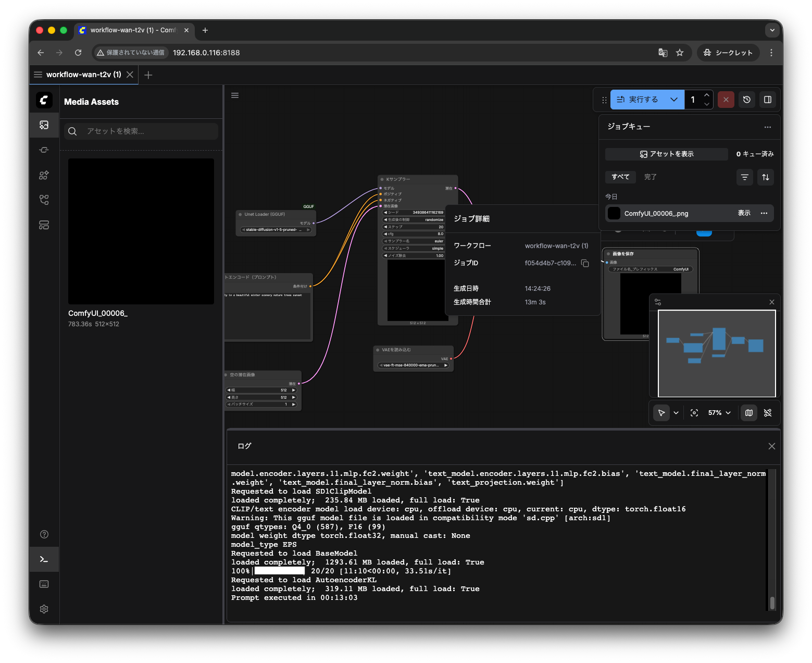The height and width of the screenshot is (663, 812).
Task: Select the すべて tab in job queue
Action: [x=620, y=177]
